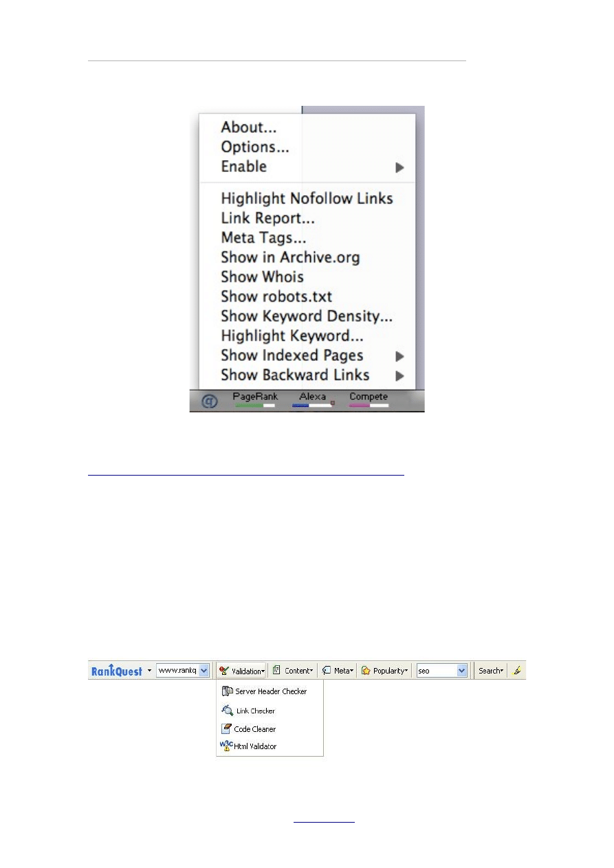The image size is (614, 868).
Task: Open the Popularity toolbar menu
Action: pos(385,671)
